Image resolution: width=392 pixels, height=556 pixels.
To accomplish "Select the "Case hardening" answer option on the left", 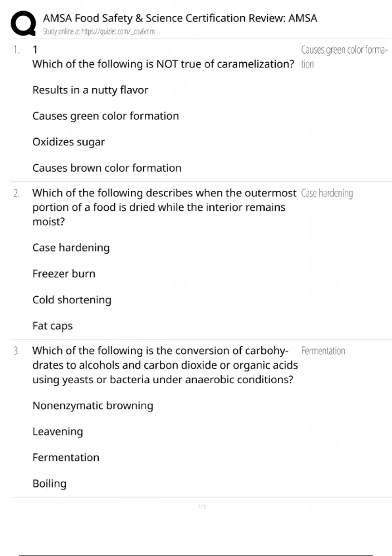I will coord(71,248).
